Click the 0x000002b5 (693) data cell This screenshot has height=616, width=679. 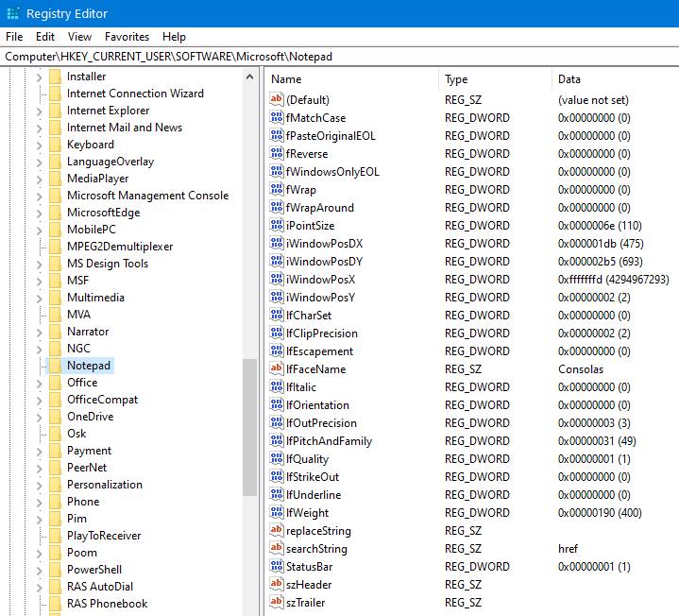(x=601, y=261)
